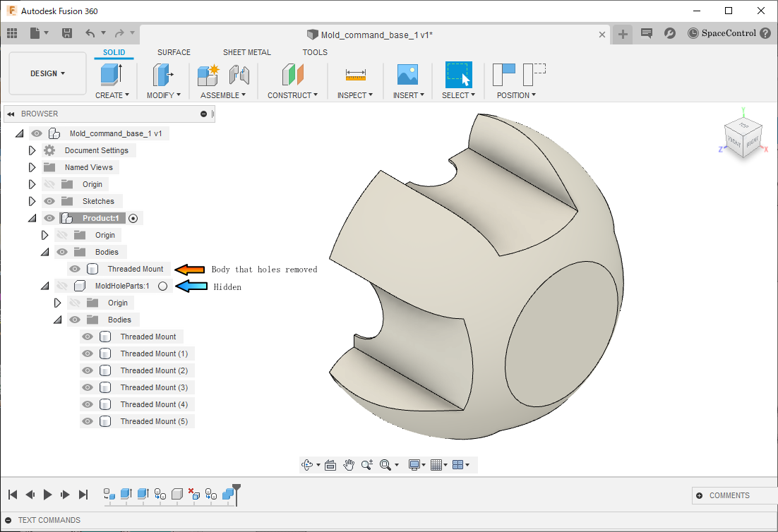Expand Named Views node
Screen dimensions: 778x532
(32, 167)
